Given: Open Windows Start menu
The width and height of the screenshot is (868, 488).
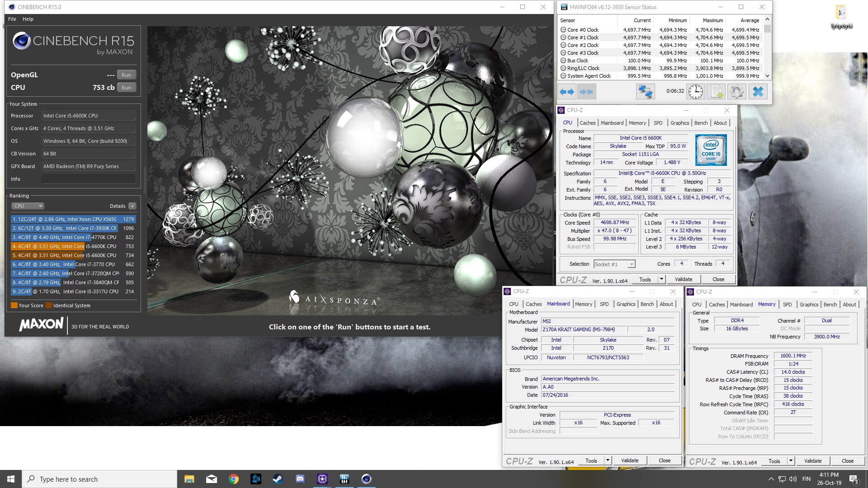Looking at the screenshot, I should point(11,479).
